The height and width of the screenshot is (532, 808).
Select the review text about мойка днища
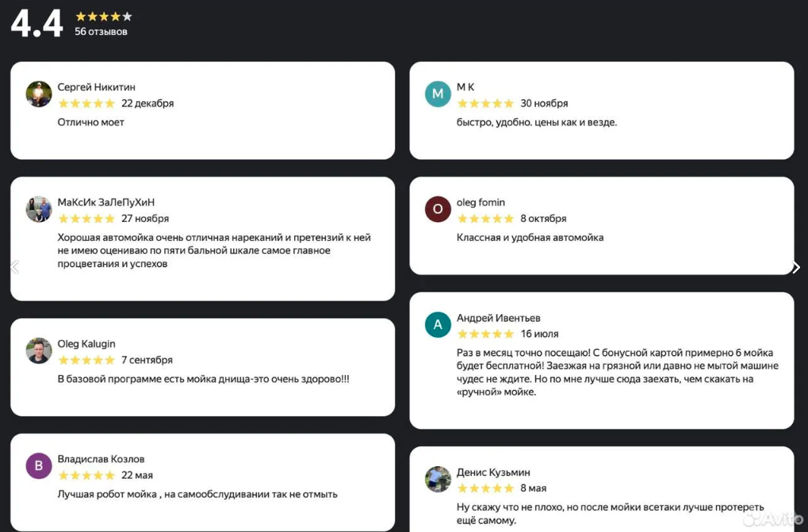click(x=204, y=379)
